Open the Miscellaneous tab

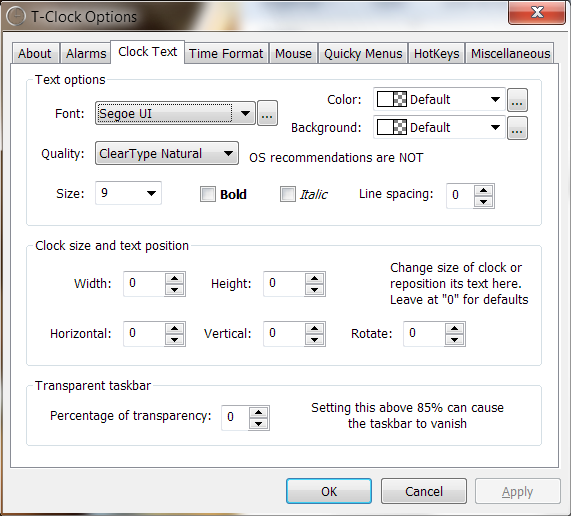(510, 54)
